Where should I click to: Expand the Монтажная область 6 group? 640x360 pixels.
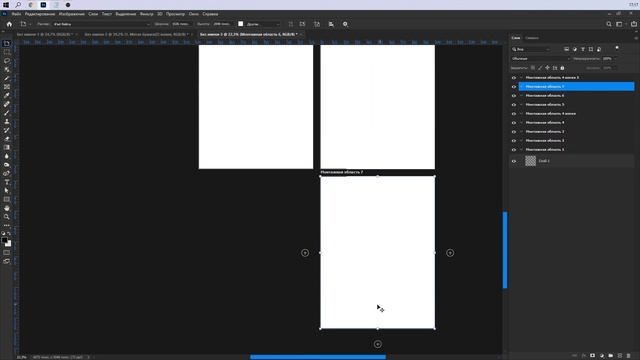tap(521, 96)
